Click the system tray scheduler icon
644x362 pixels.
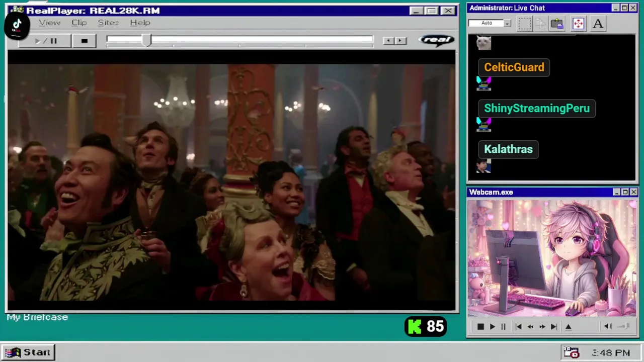(572, 352)
